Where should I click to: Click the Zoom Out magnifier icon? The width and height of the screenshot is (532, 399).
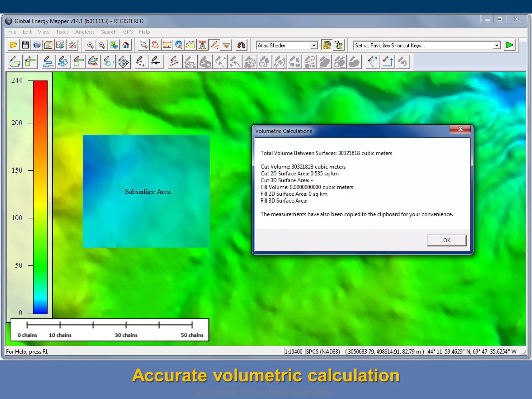point(102,45)
